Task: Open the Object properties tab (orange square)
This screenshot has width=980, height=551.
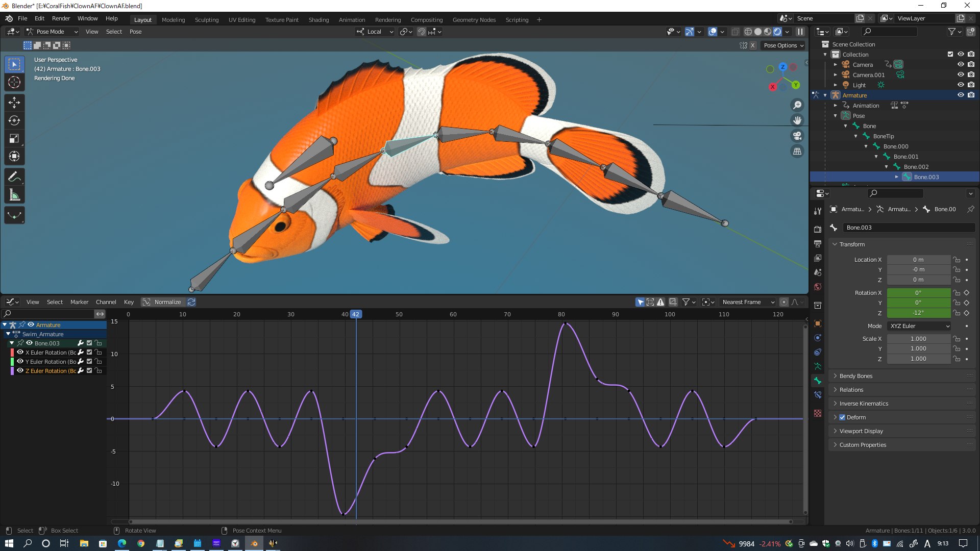Action: (x=817, y=323)
